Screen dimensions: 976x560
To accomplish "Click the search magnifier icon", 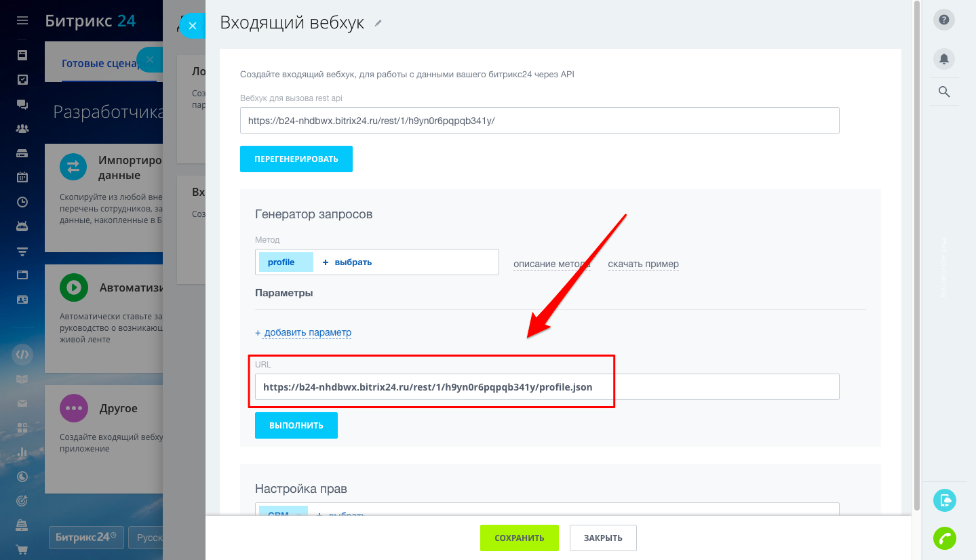I will [x=944, y=92].
